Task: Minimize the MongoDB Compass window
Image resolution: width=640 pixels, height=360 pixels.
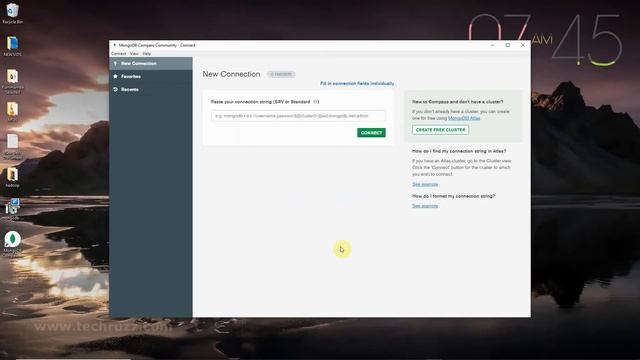Action: click(x=492, y=45)
